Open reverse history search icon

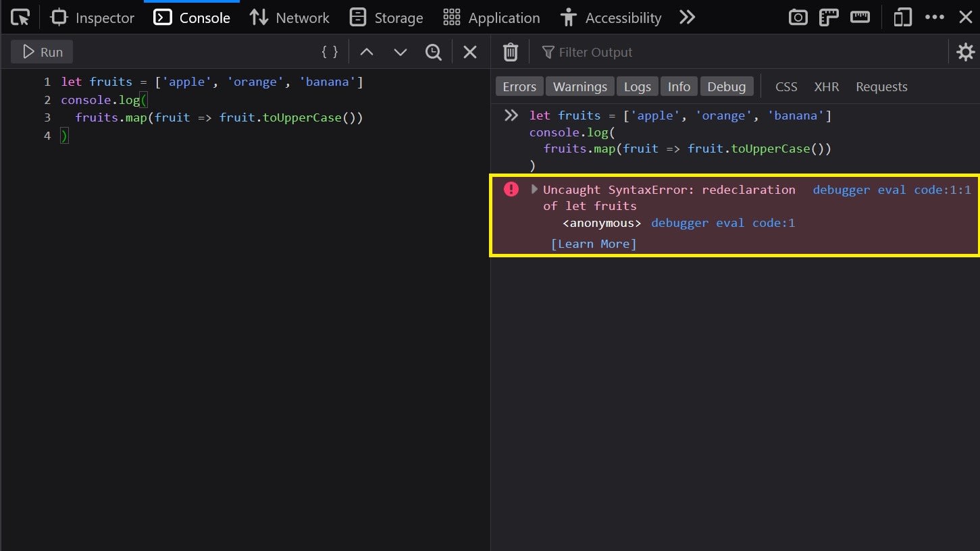(434, 52)
